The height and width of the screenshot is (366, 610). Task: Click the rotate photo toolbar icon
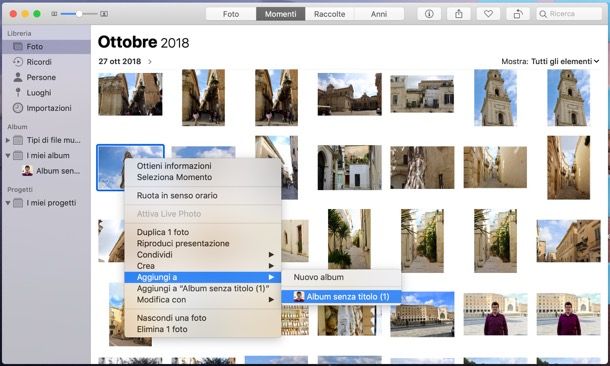(518, 14)
